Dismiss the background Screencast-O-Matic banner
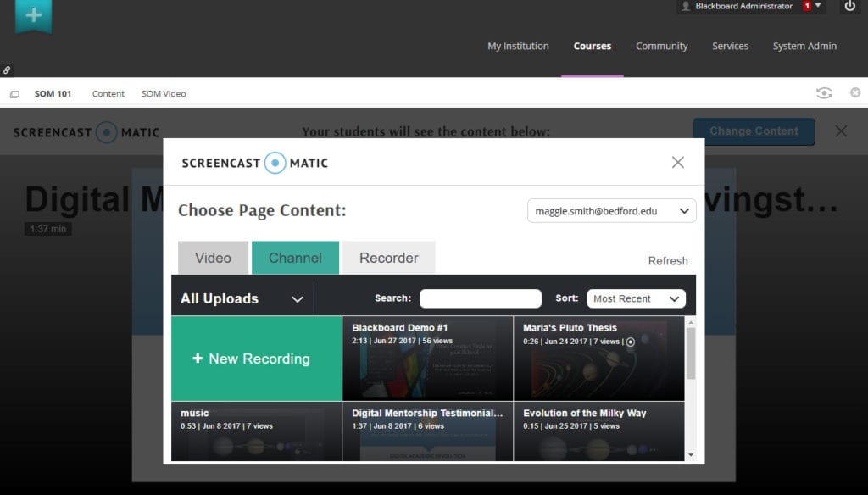Image resolution: width=868 pixels, height=495 pixels. point(841,131)
